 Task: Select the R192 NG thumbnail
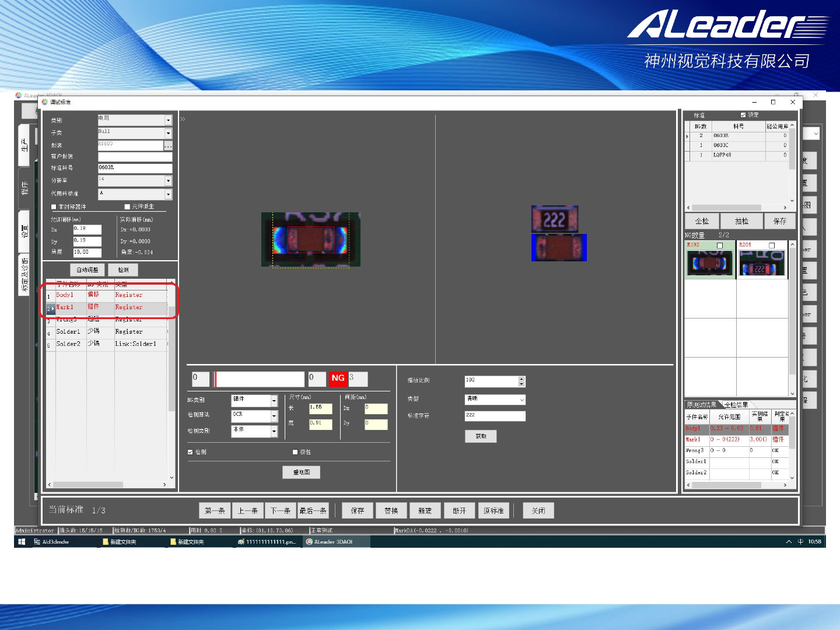[710, 260]
